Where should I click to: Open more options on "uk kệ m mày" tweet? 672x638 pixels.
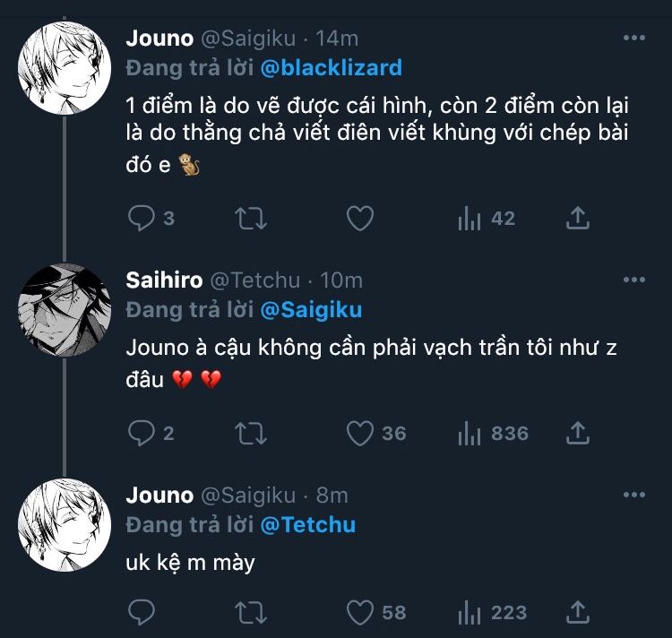click(634, 495)
